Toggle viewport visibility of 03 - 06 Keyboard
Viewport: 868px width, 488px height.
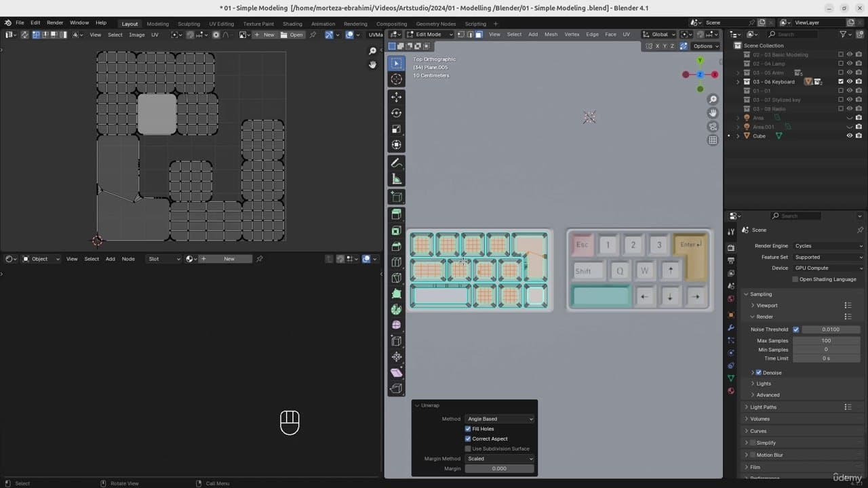coord(850,81)
